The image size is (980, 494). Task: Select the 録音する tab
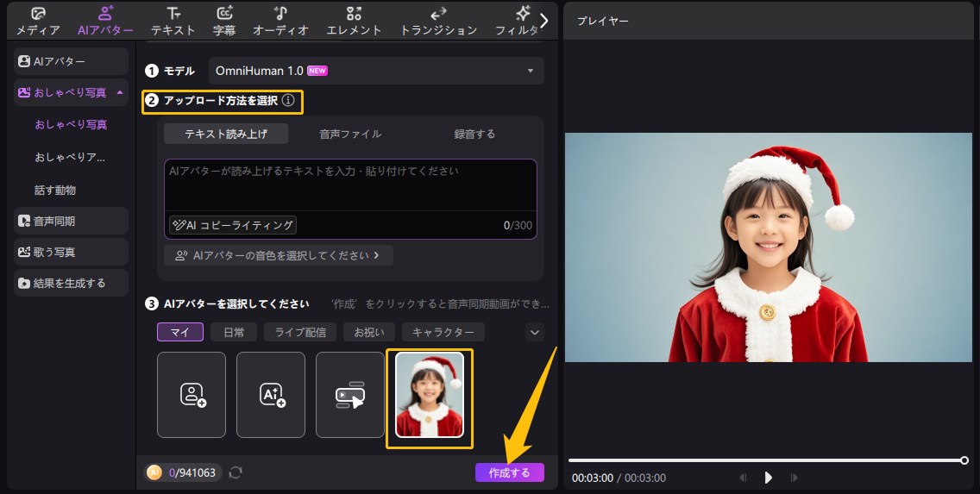pos(474,134)
